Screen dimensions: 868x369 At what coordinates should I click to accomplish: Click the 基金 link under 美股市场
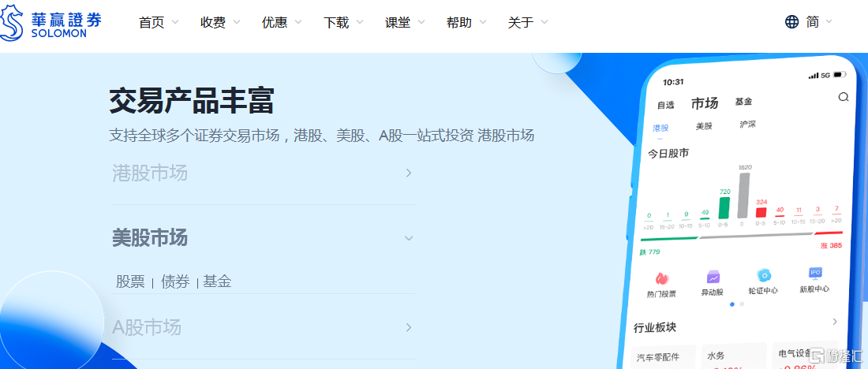(x=217, y=282)
